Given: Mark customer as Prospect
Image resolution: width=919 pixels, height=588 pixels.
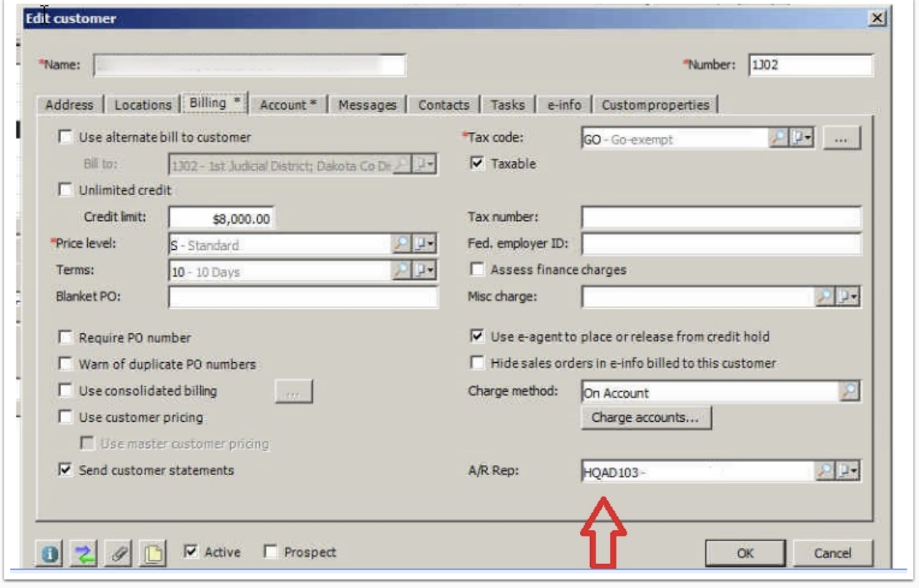Looking at the screenshot, I should 270,551.
